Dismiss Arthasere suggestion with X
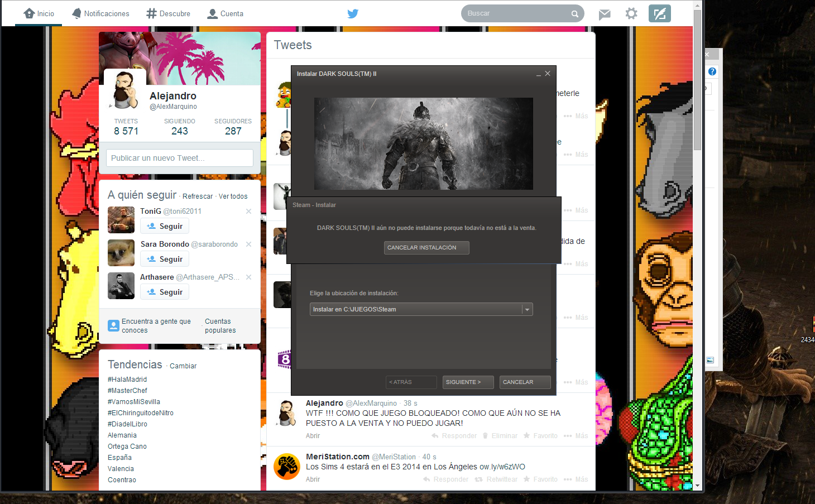Image resolution: width=815 pixels, height=504 pixels. 249,277
